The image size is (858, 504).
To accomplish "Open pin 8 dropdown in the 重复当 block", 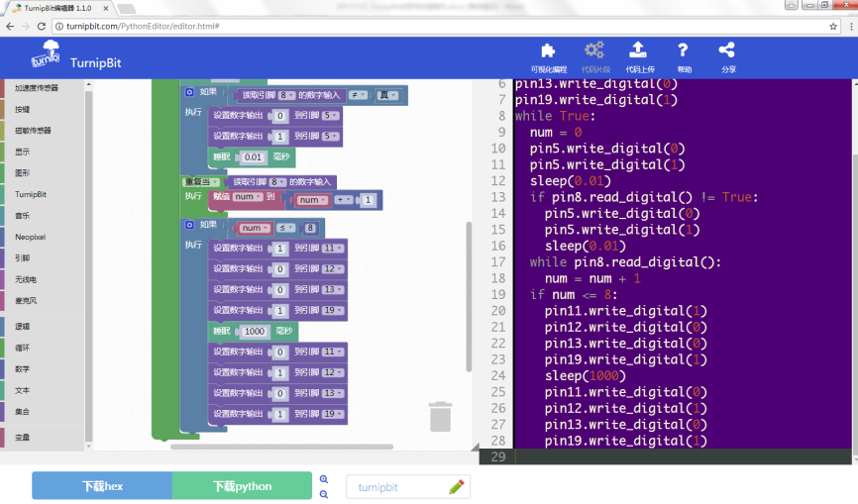I will click(x=277, y=182).
